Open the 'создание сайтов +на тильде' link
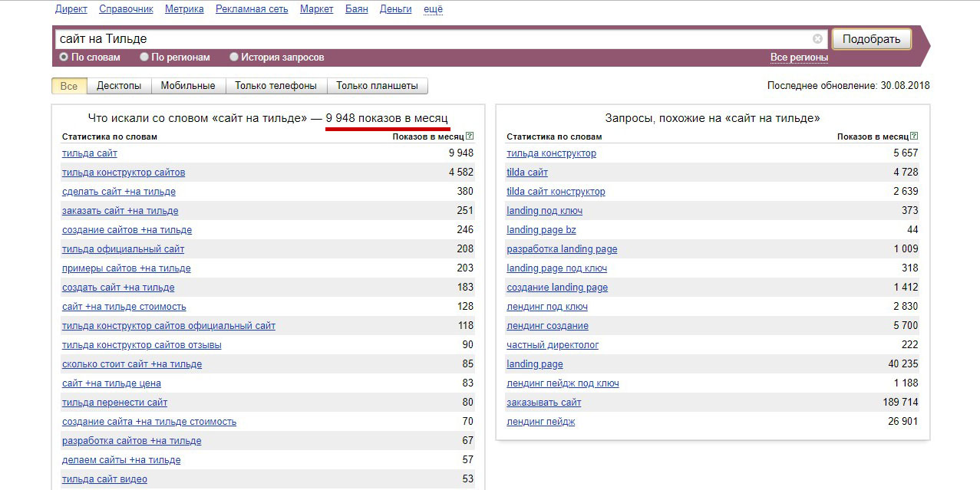The width and height of the screenshot is (980, 490). pos(127,230)
